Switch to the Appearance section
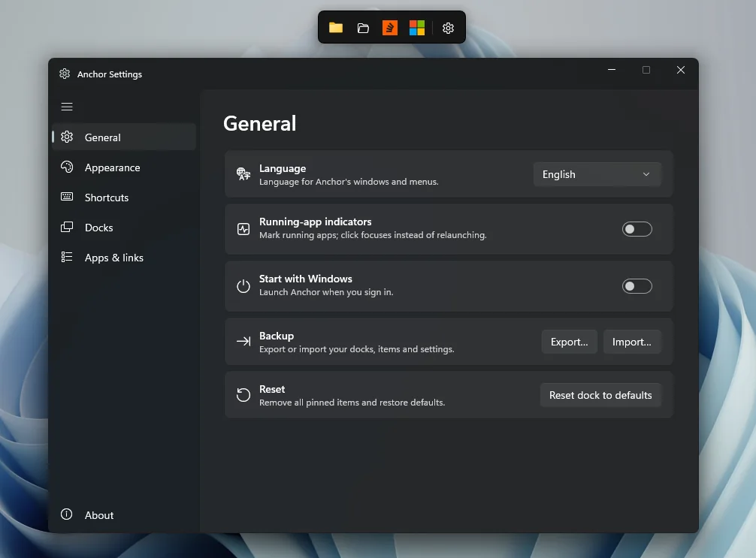756x558 pixels. pos(125,167)
